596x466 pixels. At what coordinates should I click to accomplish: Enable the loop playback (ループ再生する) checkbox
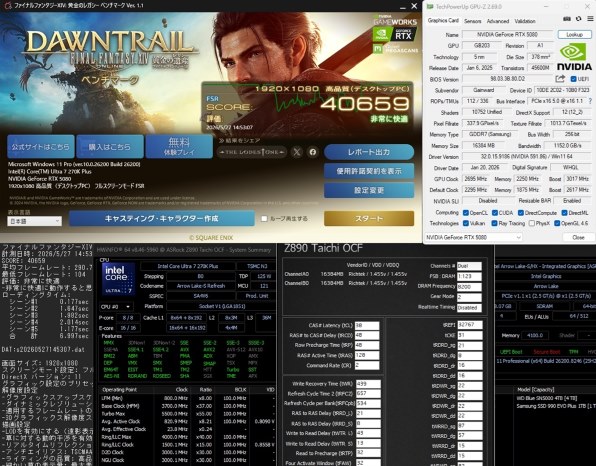pos(264,219)
